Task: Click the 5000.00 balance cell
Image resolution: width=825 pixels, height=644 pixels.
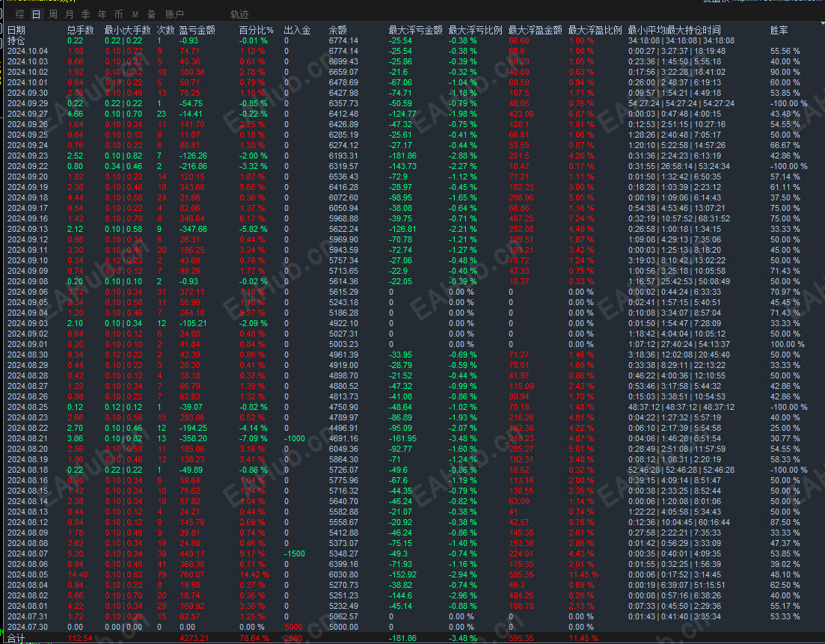Action: tap(343, 627)
